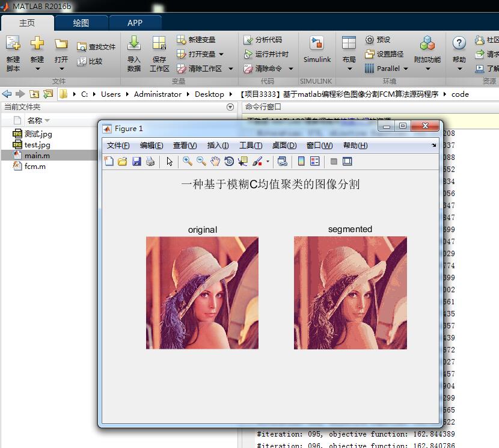The height and width of the screenshot is (448, 499).
Task: Open Desktop (桌面) menu in Figure 1
Action: tap(284, 146)
